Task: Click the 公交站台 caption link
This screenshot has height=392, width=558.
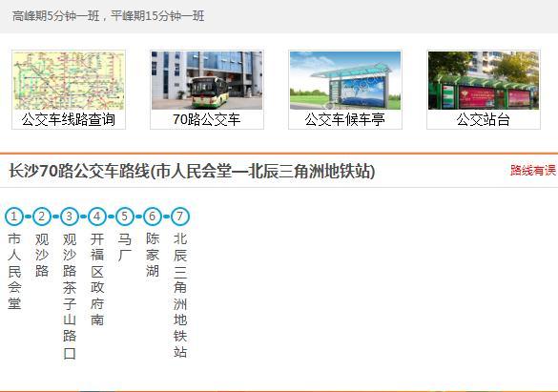Action: tap(484, 119)
